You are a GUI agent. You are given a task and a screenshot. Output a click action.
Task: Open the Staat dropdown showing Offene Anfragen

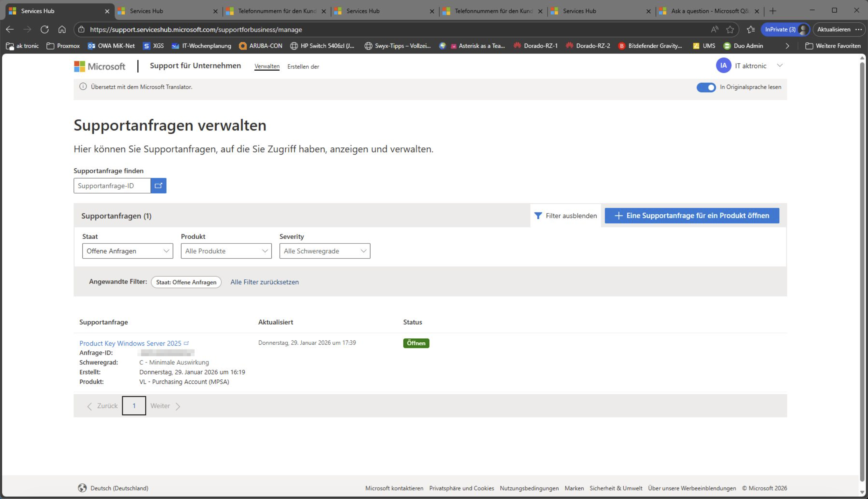pyautogui.click(x=127, y=251)
